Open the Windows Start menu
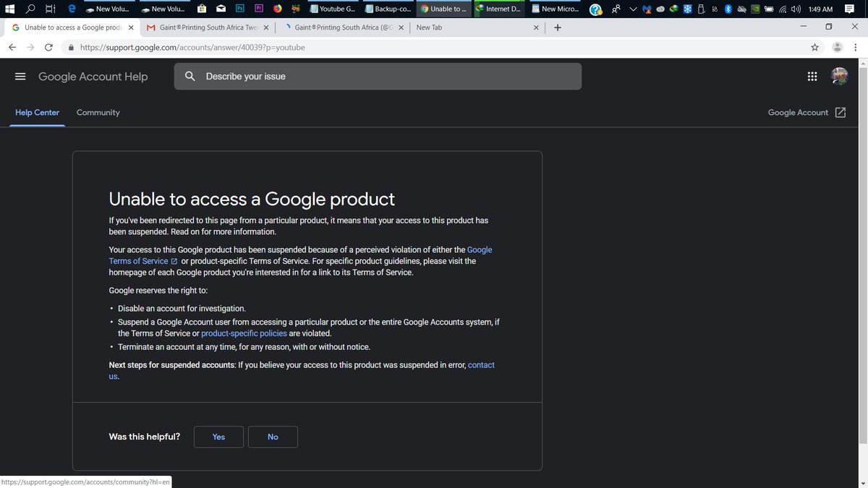This screenshot has height=488, width=868. click(x=9, y=9)
